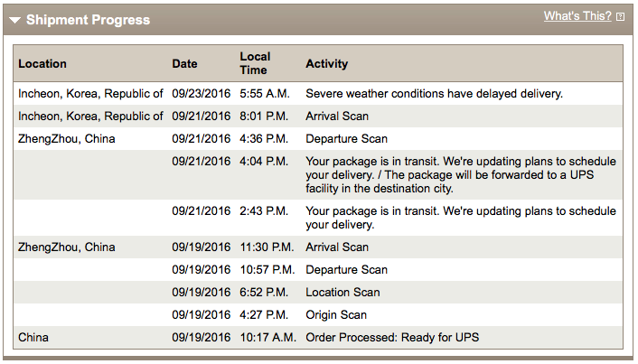
Task: Click the Date column header
Action: tap(184, 64)
